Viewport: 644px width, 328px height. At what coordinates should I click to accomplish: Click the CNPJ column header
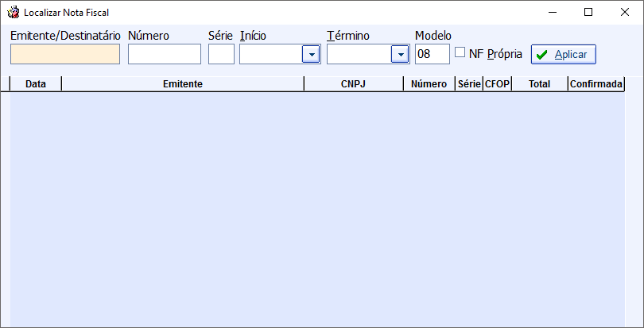[354, 83]
